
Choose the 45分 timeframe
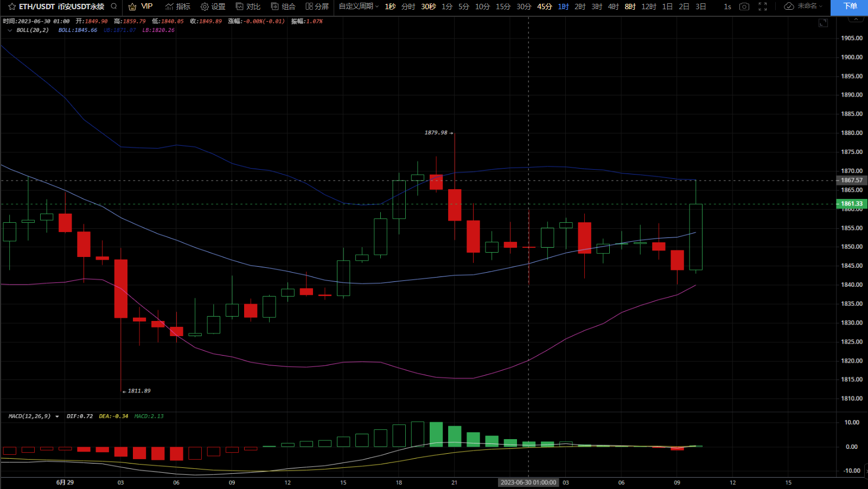544,7
